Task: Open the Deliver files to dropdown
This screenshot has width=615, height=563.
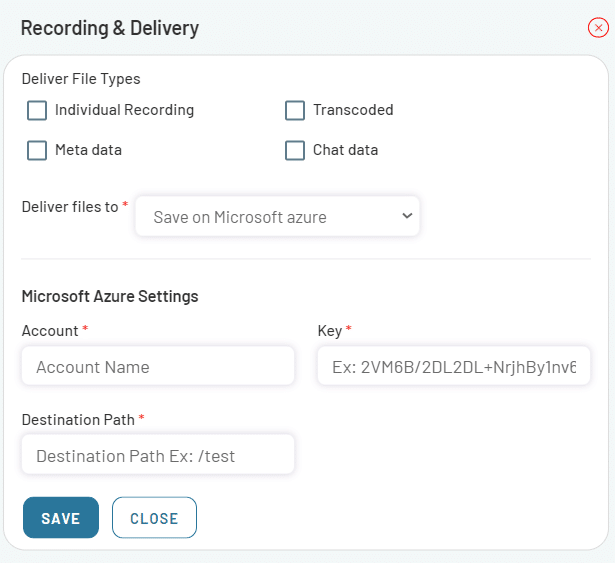Action: [x=277, y=217]
